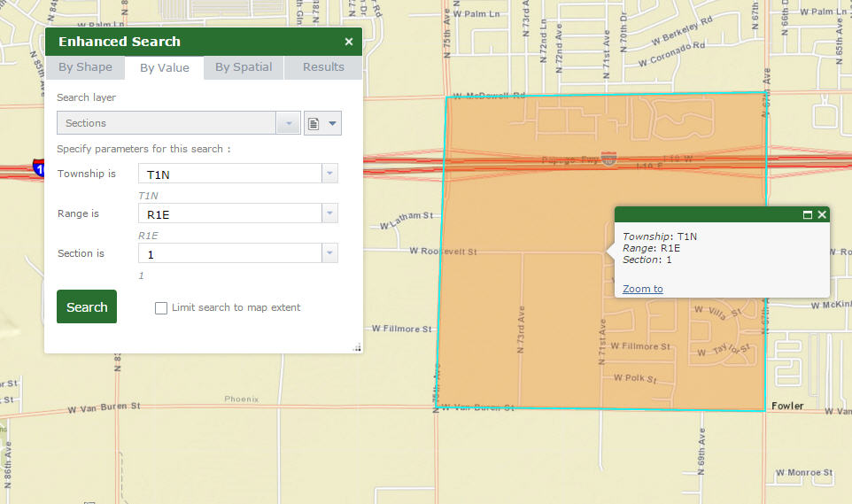852x504 pixels.
Task: Select the By Value tab
Action: 165,68
